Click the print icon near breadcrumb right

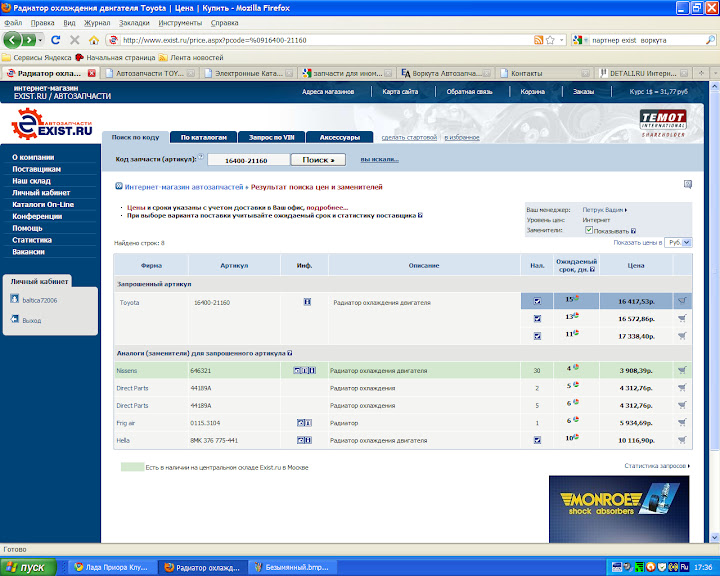pos(687,184)
